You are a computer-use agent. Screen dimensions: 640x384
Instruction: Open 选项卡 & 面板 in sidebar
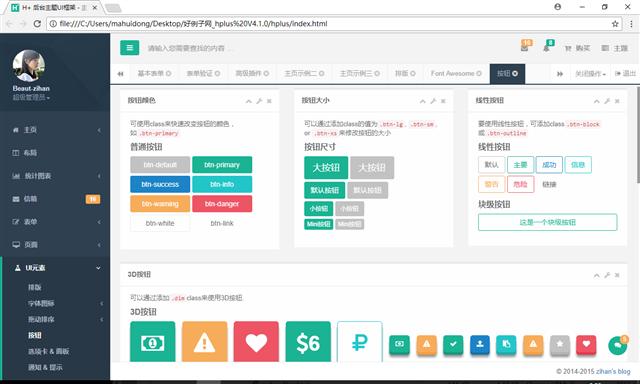[x=49, y=351]
